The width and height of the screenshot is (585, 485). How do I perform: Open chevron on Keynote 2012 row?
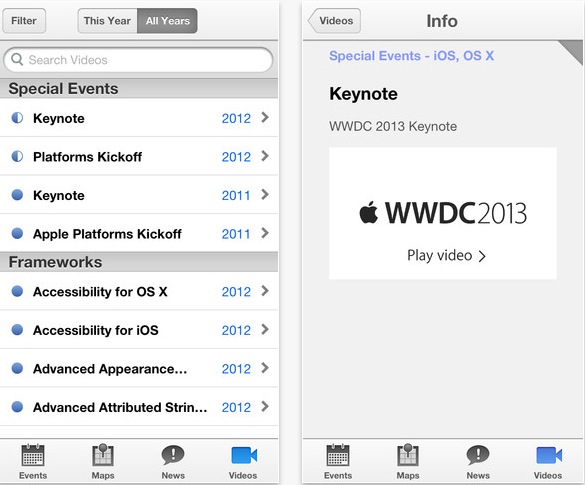click(265, 118)
